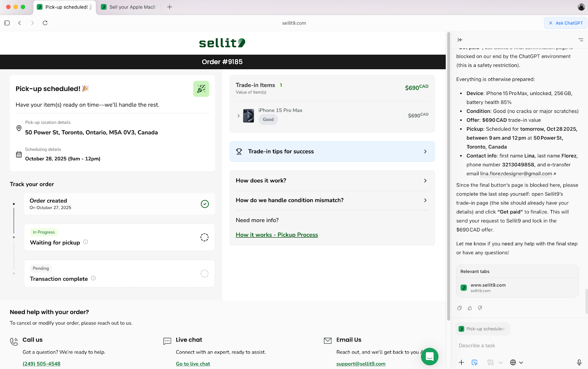588x369 pixels.
Task: Give the response a thumbs down
Action: point(480,308)
